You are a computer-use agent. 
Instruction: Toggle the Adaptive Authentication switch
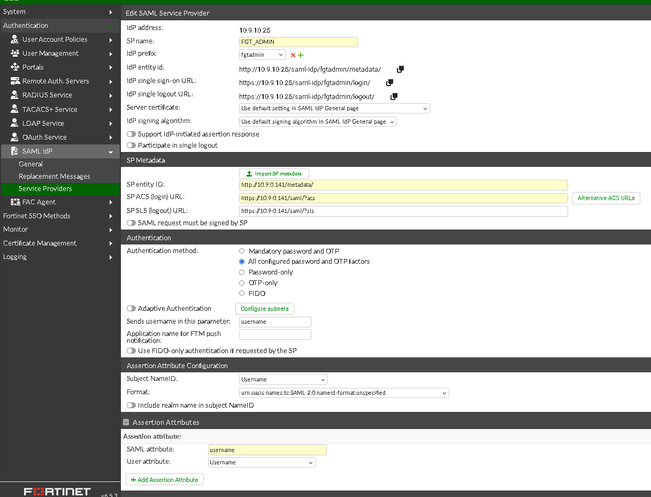tap(132, 308)
